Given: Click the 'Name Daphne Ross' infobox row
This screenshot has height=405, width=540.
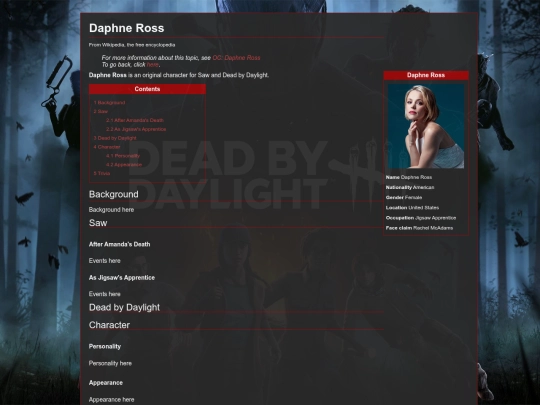Looking at the screenshot, I should pyautogui.click(x=409, y=177).
